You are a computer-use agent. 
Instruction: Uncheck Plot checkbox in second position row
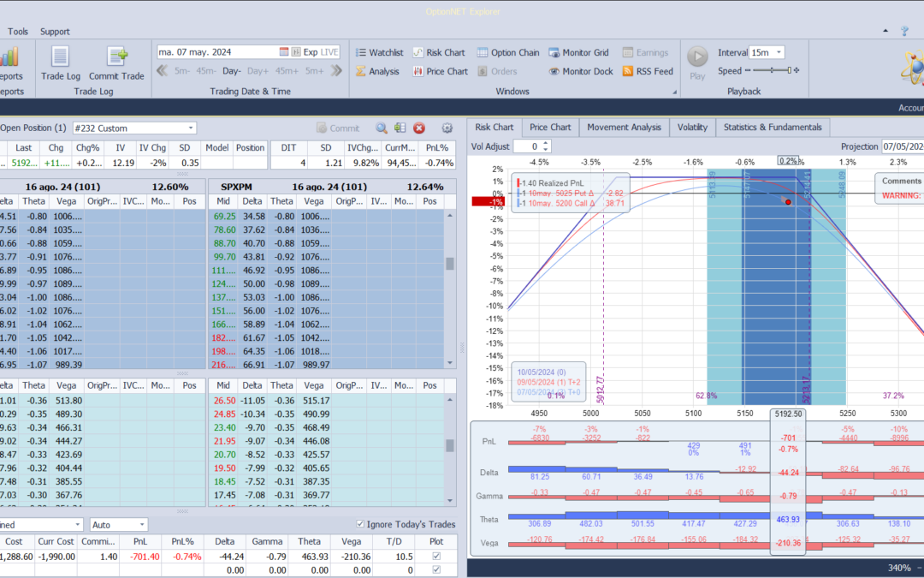click(x=438, y=569)
